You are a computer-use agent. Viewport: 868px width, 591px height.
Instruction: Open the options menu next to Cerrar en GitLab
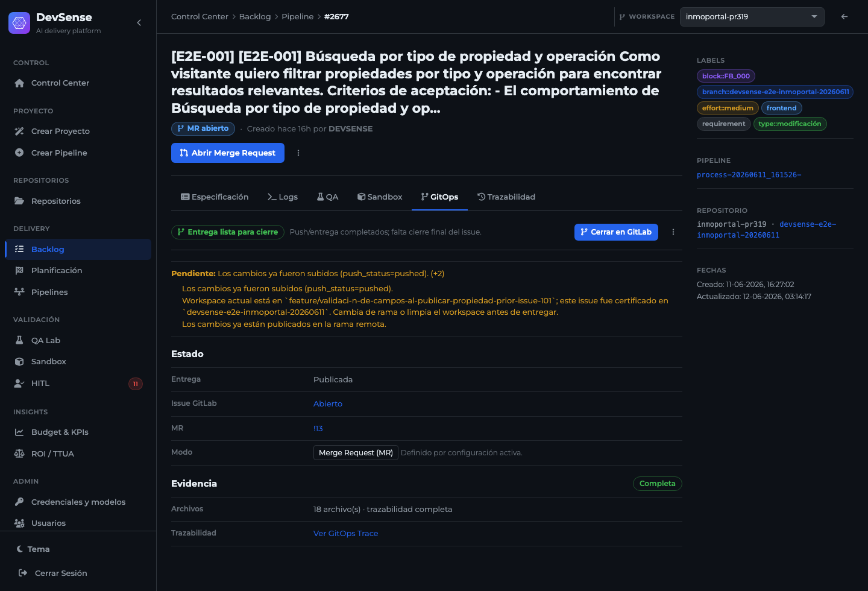coord(673,232)
